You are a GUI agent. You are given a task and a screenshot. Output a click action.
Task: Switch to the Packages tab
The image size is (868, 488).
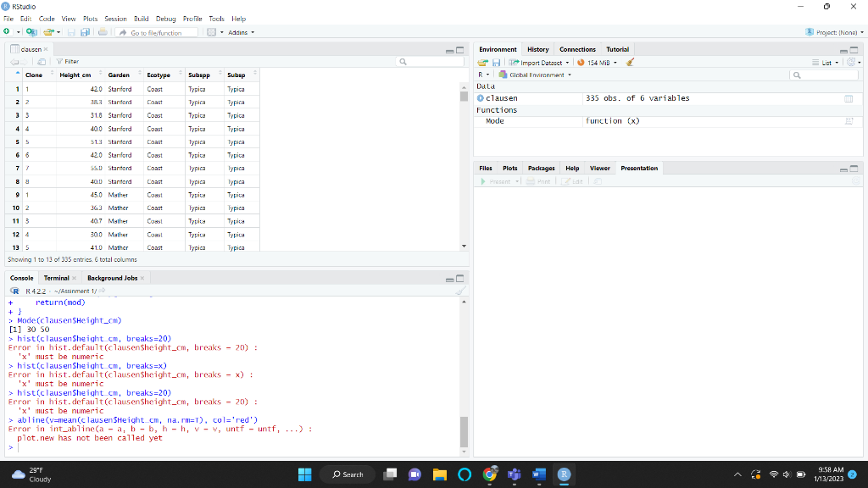pos(541,169)
